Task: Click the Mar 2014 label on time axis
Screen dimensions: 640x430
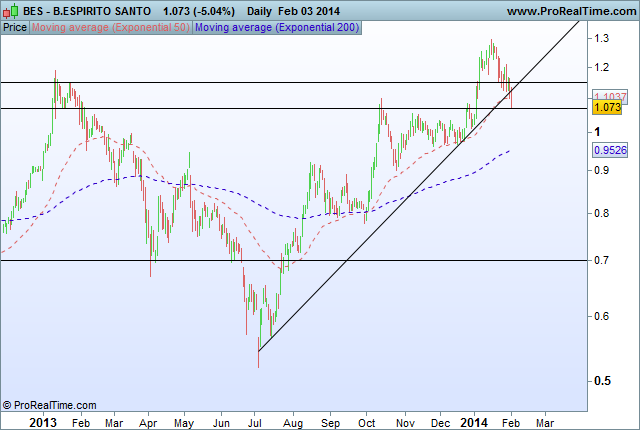Action: click(544, 423)
